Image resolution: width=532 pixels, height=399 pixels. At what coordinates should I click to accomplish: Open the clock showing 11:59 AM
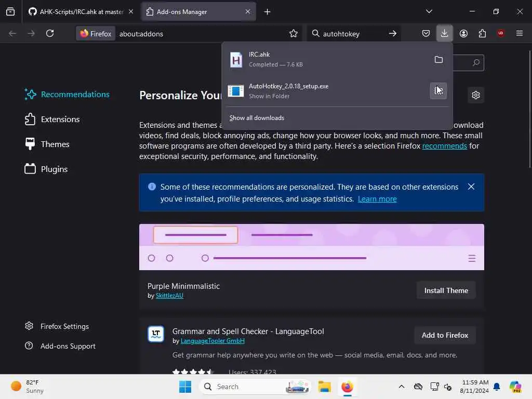click(474, 387)
